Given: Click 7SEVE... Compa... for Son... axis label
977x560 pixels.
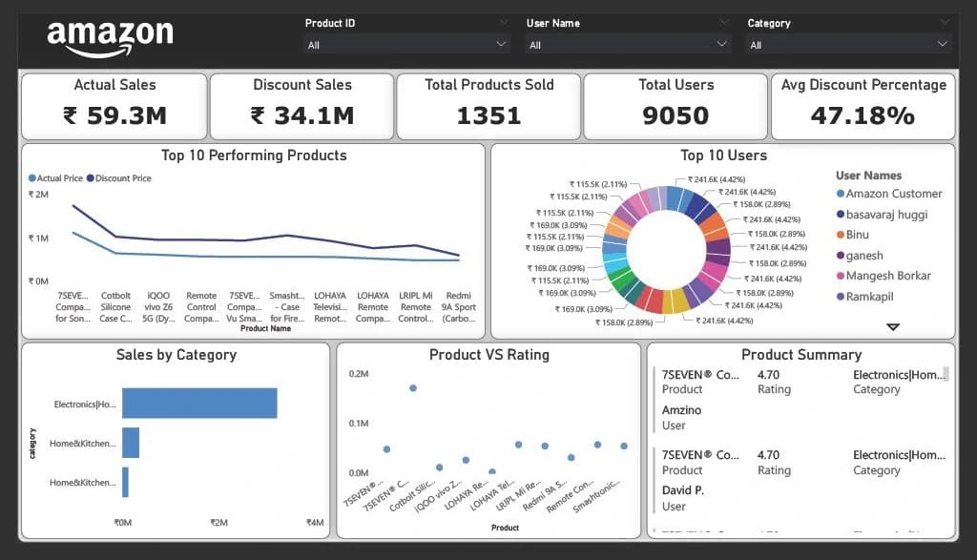Looking at the screenshot, I should click(73, 307).
